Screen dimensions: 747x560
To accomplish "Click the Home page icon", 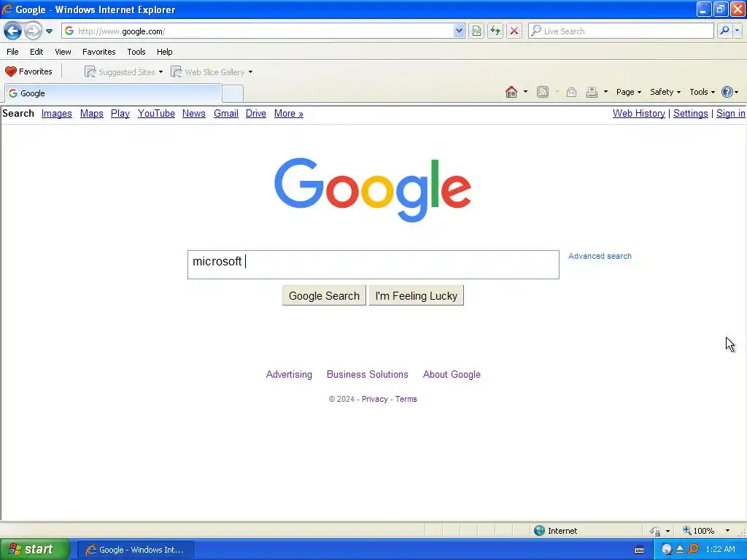I will coord(511,92).
